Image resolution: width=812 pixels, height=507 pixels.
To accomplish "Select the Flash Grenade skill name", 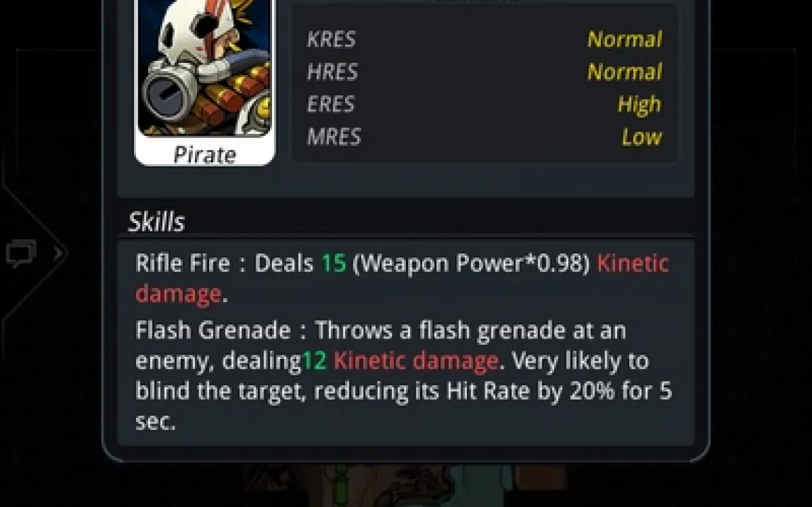I will [213, 330].
